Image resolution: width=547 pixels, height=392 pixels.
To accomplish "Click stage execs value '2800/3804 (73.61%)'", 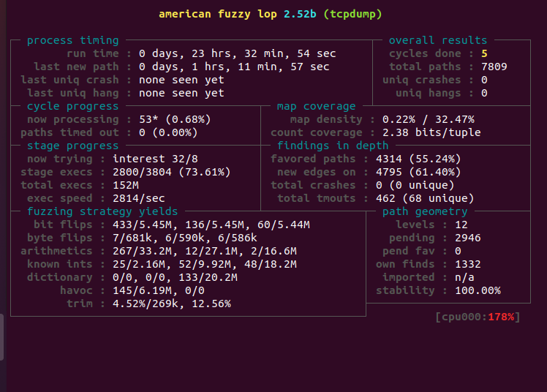I will [172, 173].
